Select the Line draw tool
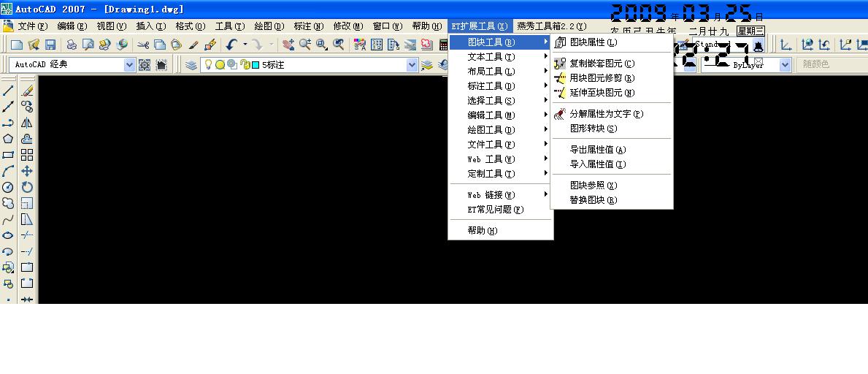The width and height of the screenshot is (868, 374). (x=8, y=91)
